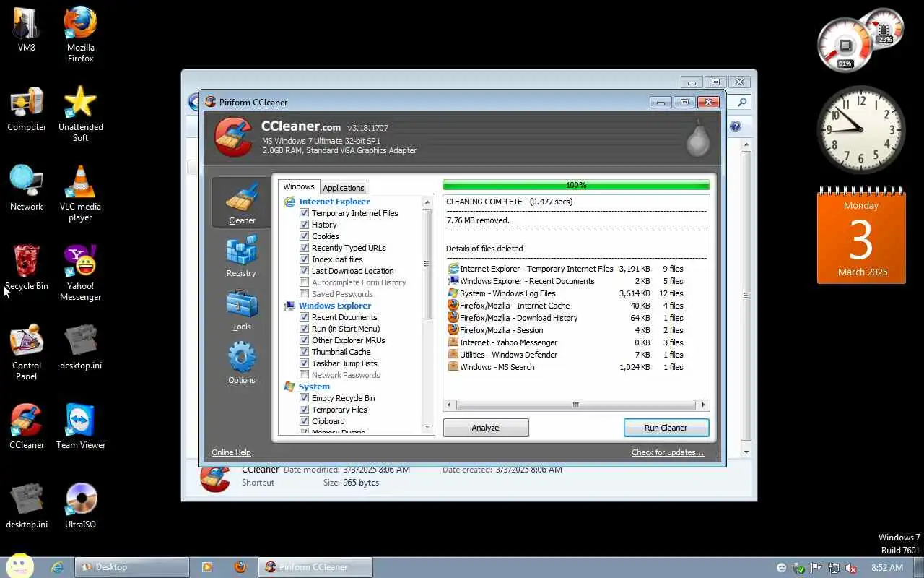Viewport: 924px width, 578px height.
Task: Uncheck Temporary Internet Files
Action: click(x=304, y=213)
